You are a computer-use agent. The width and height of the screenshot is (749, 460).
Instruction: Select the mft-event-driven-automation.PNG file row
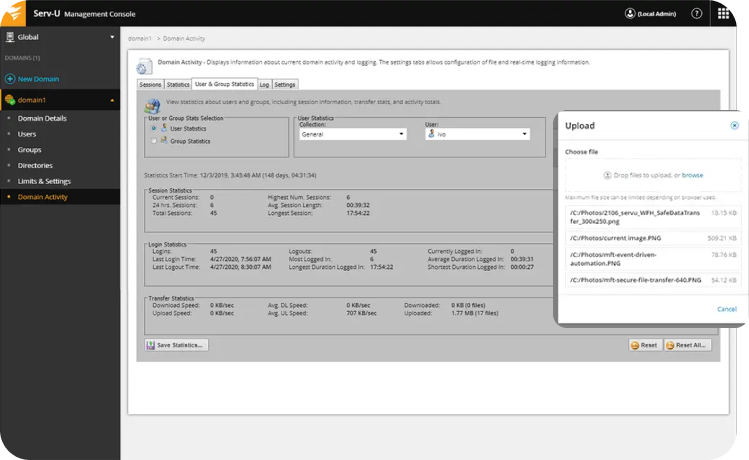653,259
